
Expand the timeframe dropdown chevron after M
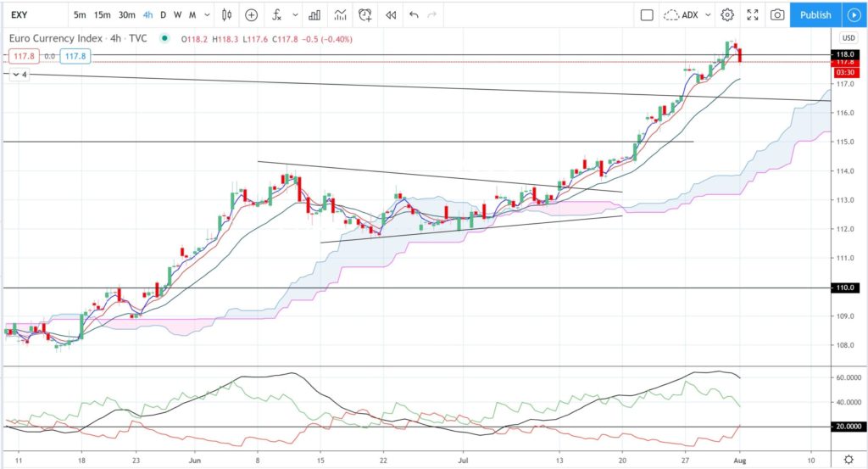(x=207, y=15)
